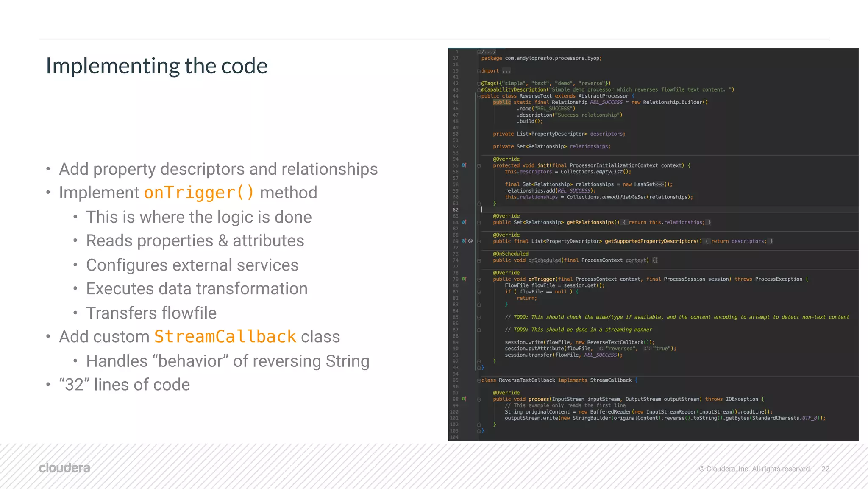Click the implements gutter icon beside process method
Image resolution: width=868 pixels, height=489 pixels.
[464, 399]
